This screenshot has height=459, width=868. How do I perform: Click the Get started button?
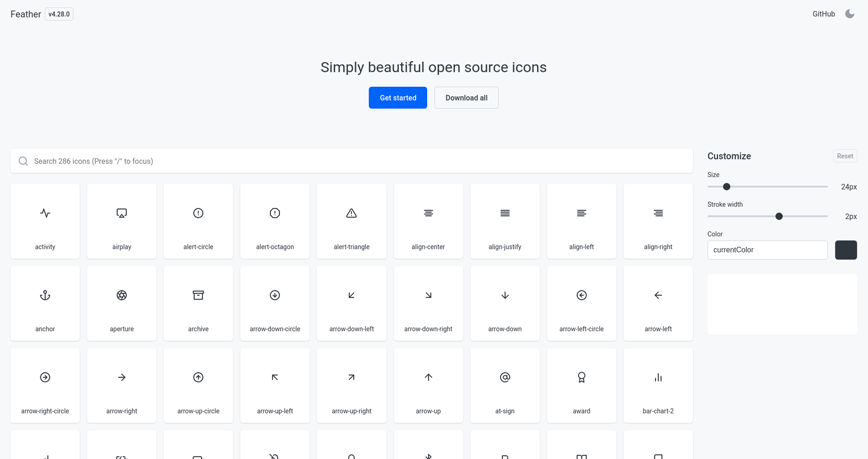click(398, 98)
